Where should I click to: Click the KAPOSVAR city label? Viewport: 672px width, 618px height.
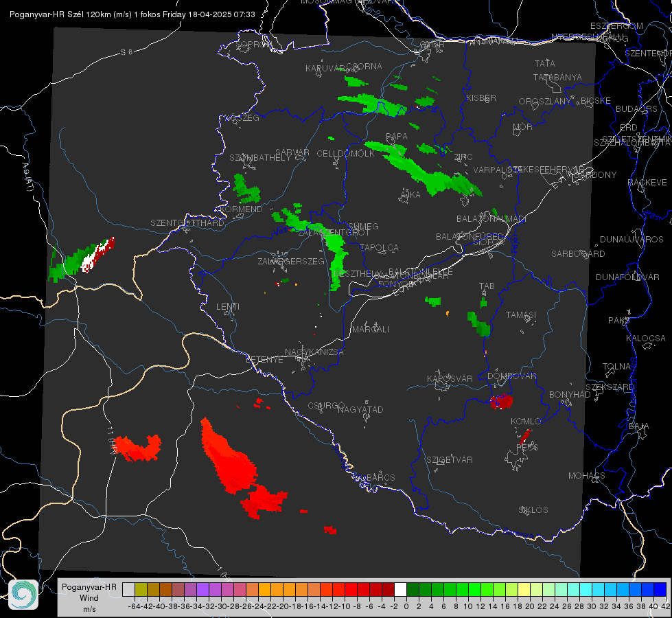point(450,378)
